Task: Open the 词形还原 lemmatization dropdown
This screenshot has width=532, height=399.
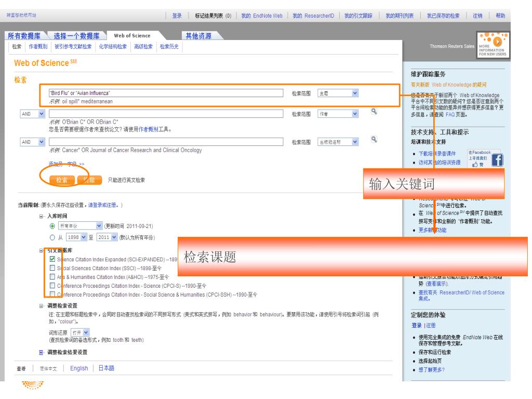Action: click(79, 332)
